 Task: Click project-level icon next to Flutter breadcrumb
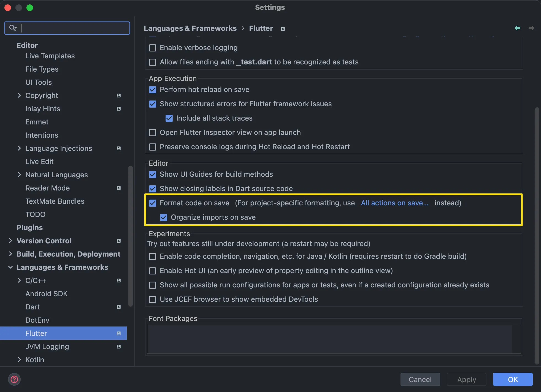click(x=283, y=29)
